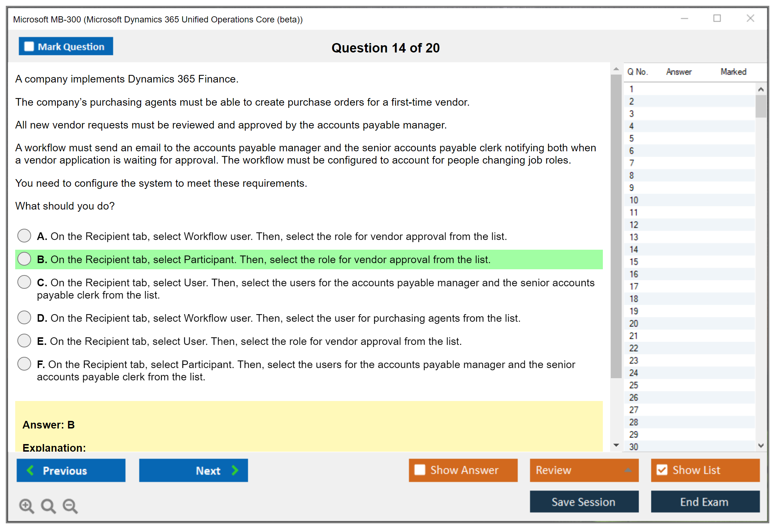Click the End Exam button
Viewport: 778px width, 532px height.
[x=705, y=502]
